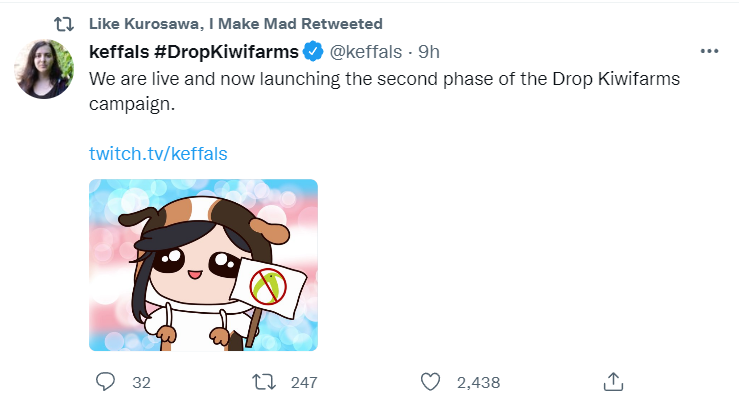Click the share upload icon
739x407 pixels.
(615, 381)
